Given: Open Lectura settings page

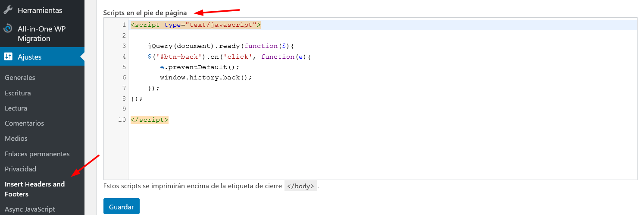Looking at the screenshot, I should (x=16, y=108).
